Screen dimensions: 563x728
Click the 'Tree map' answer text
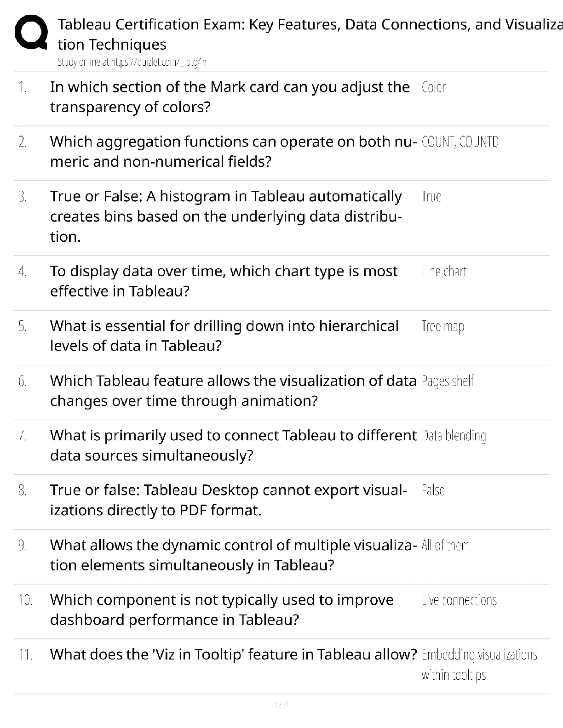tap(442, 326)
